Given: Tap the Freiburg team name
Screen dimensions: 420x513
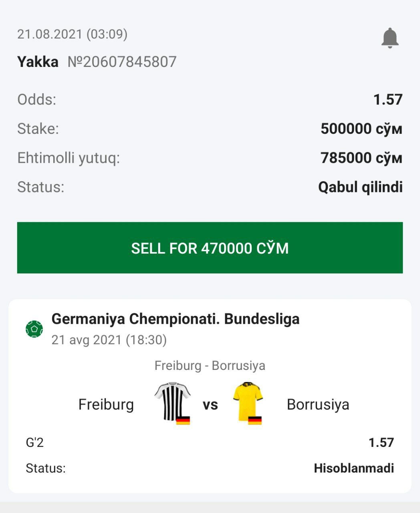Looking at the screenshot, I should pos(106,404).
